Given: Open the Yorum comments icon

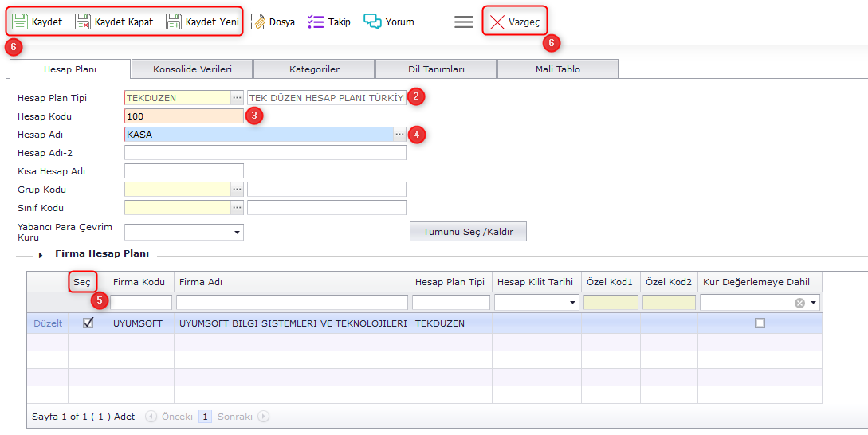Looking at the screenshot, I should 372,22.
